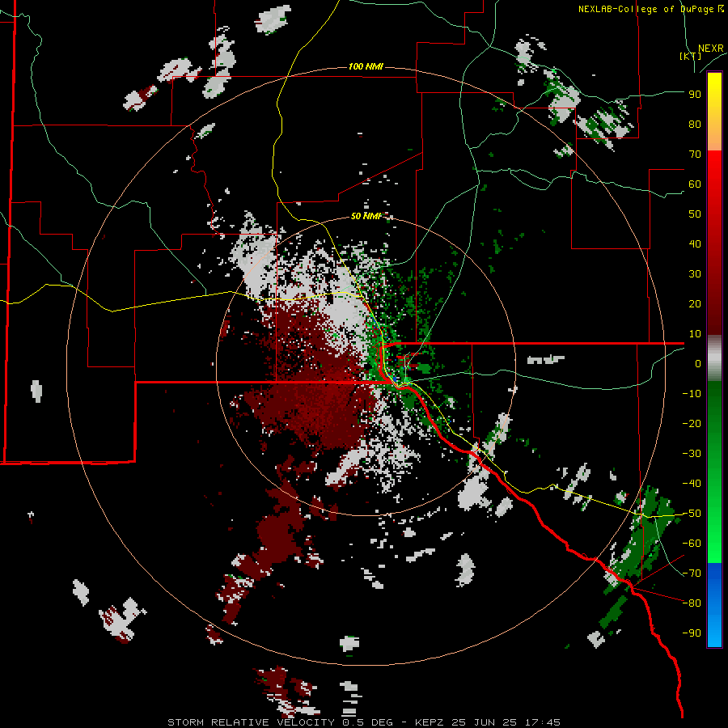
Task: Click the -50 value on the velocity scale
Action: click(692, 514)
